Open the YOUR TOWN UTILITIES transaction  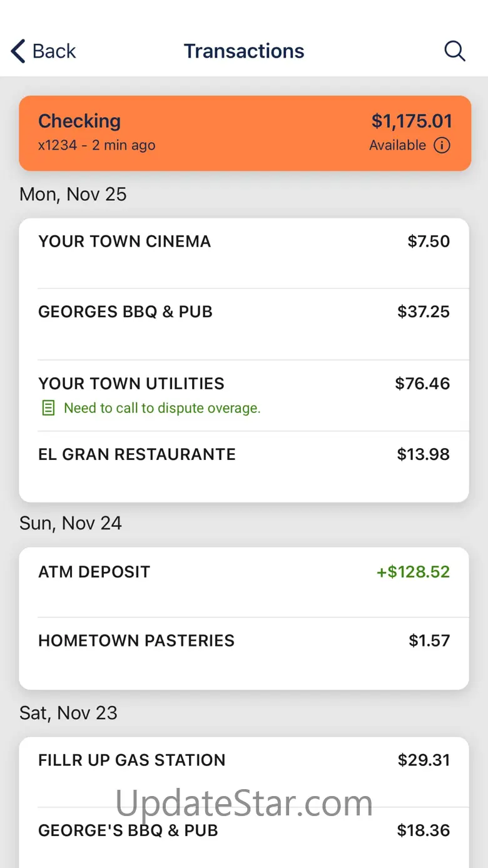click(x=244, y=396)
